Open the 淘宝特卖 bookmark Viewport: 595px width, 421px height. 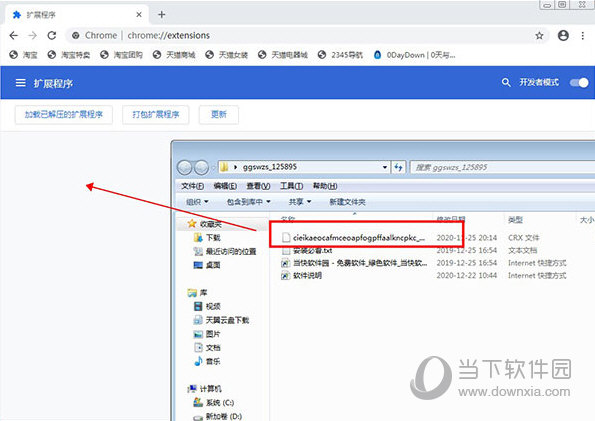coord(69,55)
